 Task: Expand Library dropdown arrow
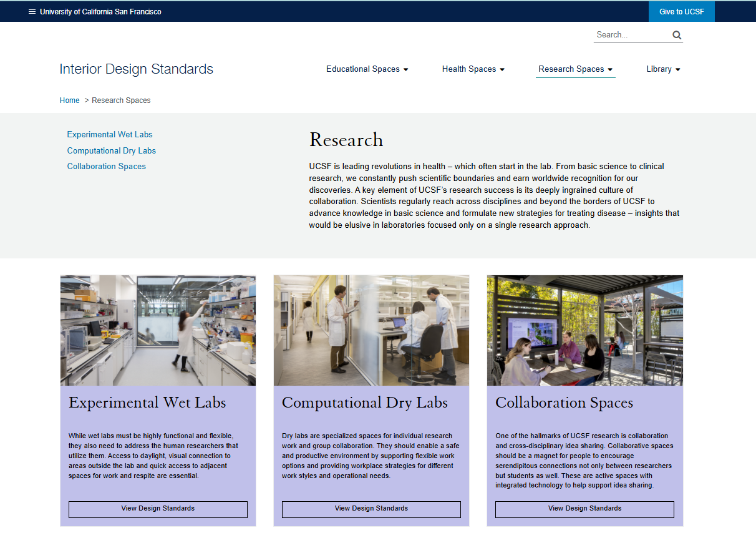(677, 69)
